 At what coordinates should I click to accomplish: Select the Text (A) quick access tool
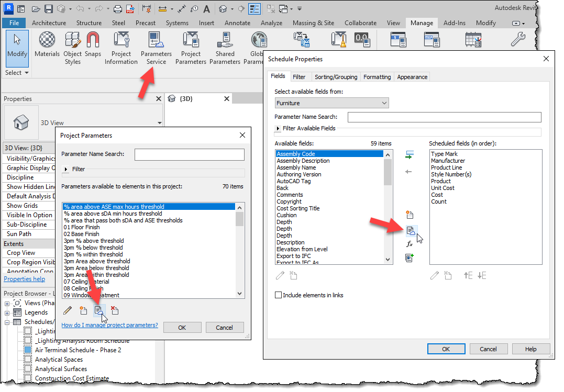(206, 9)
